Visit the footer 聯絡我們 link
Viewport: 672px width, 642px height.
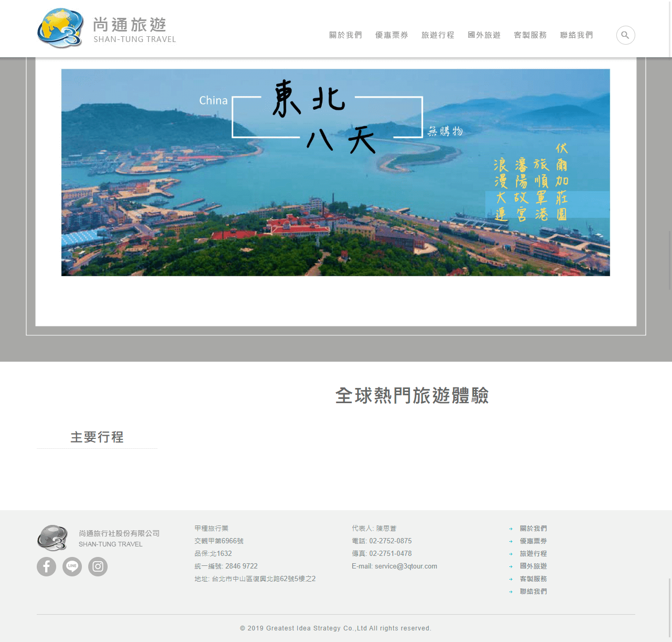pos(533,592)
